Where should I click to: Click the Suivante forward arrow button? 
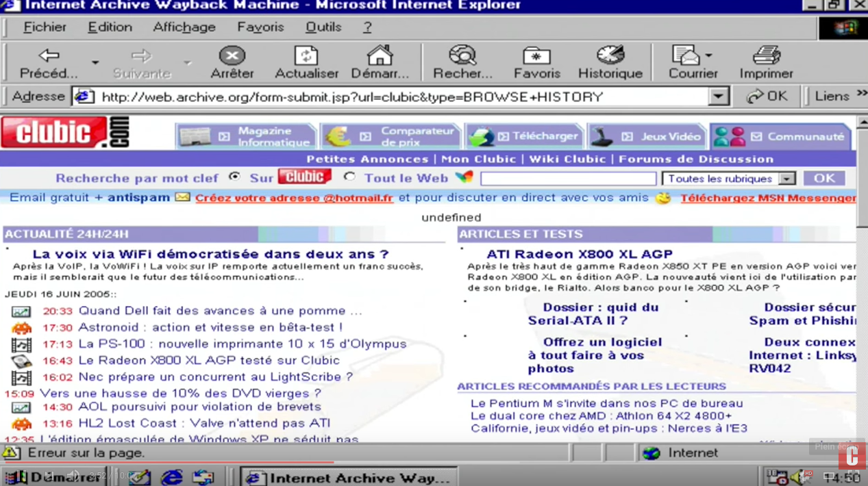[142, 63]
